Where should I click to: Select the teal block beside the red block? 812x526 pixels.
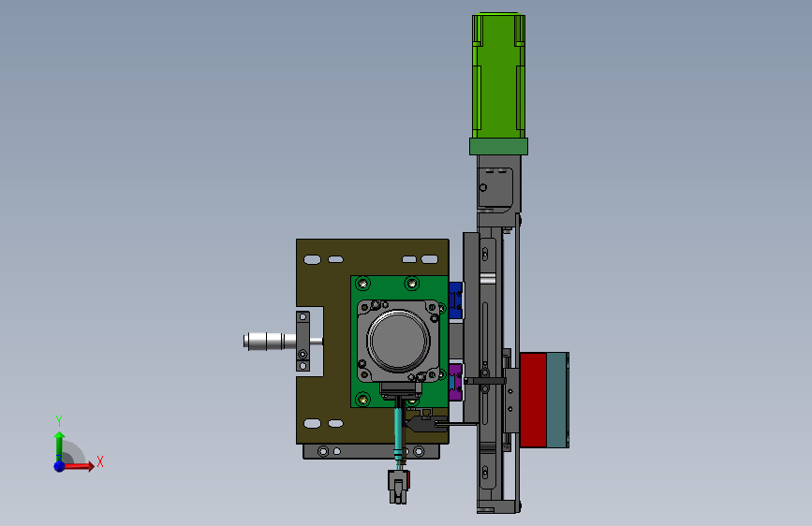point(558,400)
